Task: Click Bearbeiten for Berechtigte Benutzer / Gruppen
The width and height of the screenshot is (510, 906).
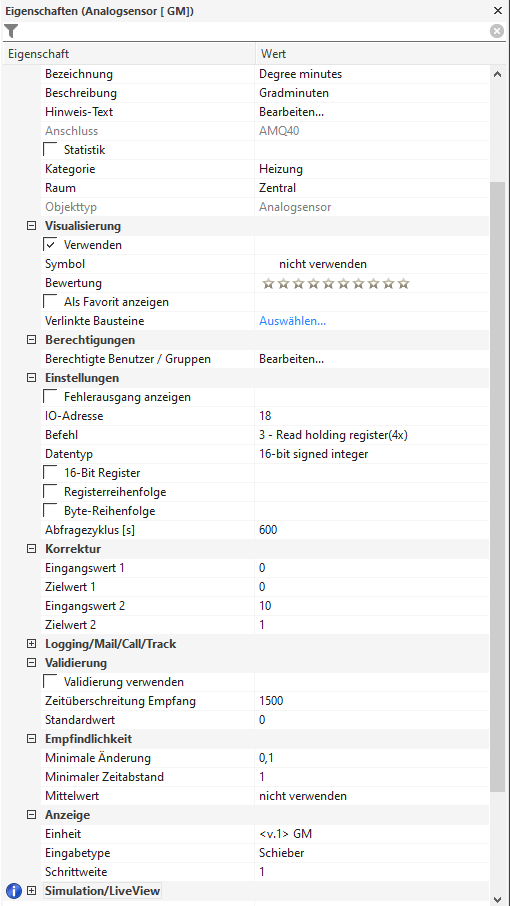Action: coord(291,359)
